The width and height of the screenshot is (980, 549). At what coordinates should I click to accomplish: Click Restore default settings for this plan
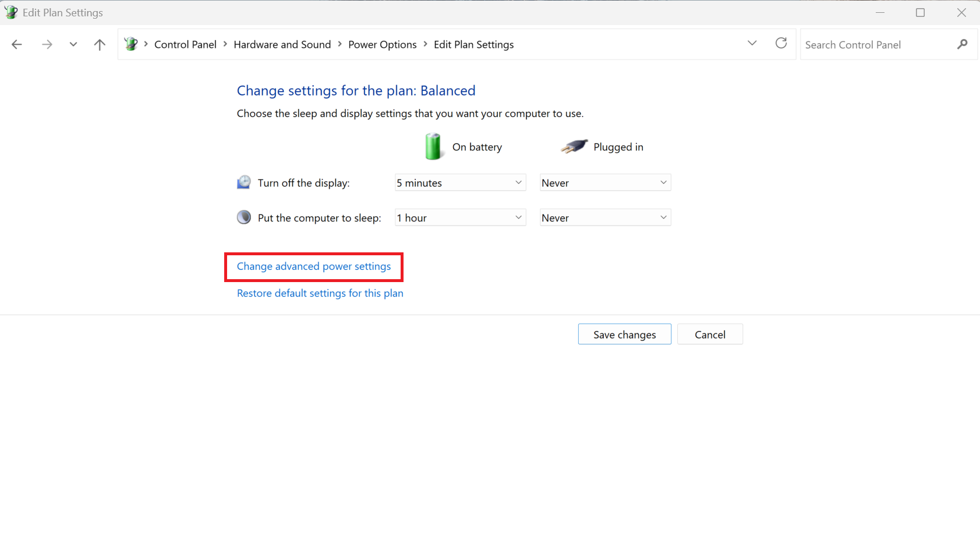320,293
